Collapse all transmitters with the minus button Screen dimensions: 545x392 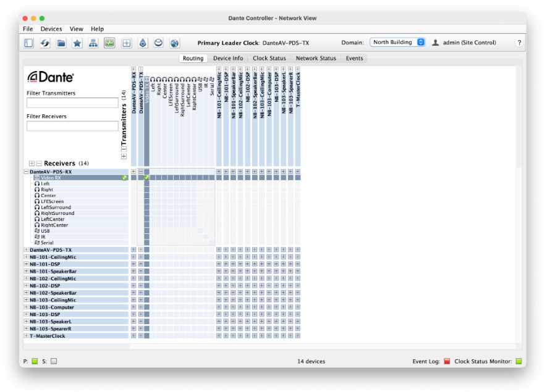coord(124,149)
